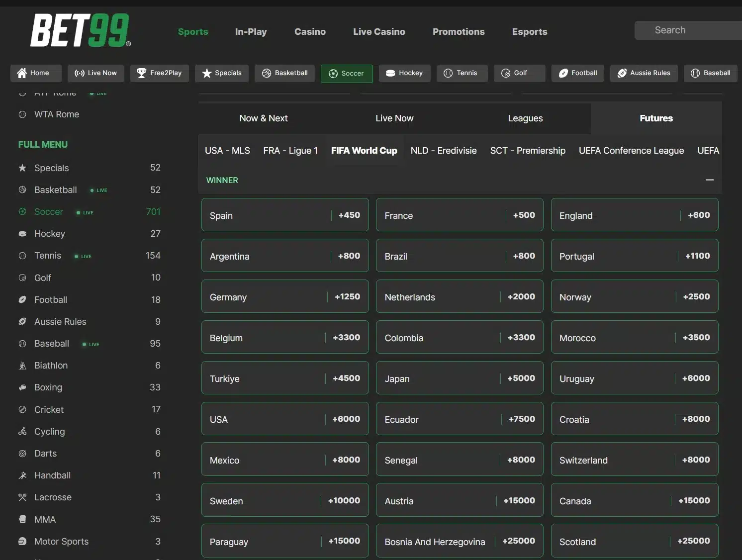742x560 pixels.
Task: Click the sidebar Specials star icon
Action: coord(22,168)
